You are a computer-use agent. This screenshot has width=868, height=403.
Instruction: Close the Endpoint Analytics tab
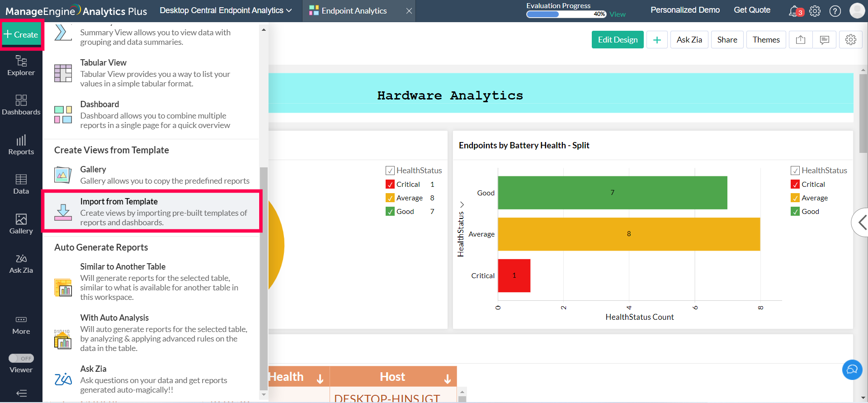click(x=409, y=11)
